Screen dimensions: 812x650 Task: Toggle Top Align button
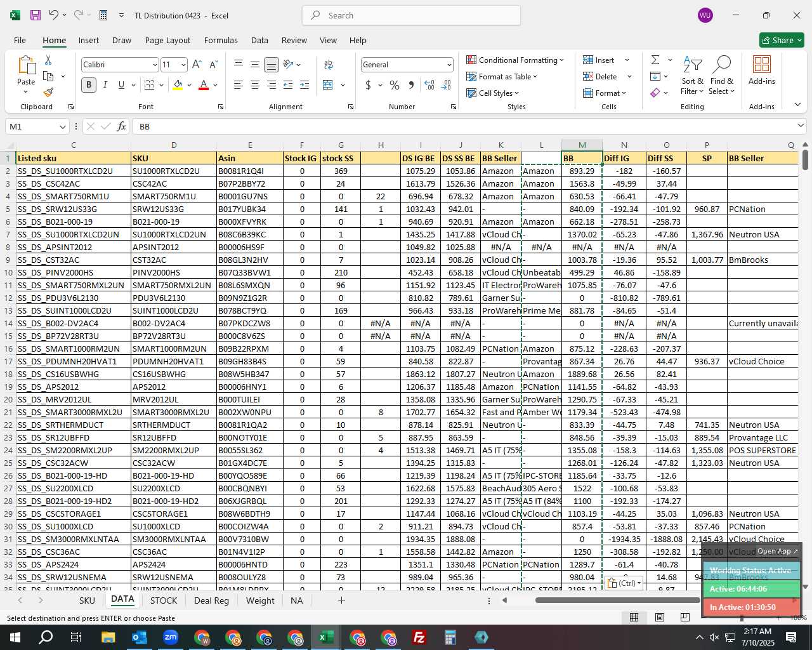point(239,65)
